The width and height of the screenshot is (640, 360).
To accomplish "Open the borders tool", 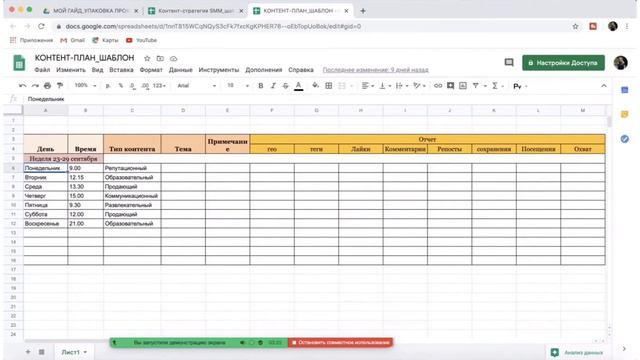I will tap(329, 86).
